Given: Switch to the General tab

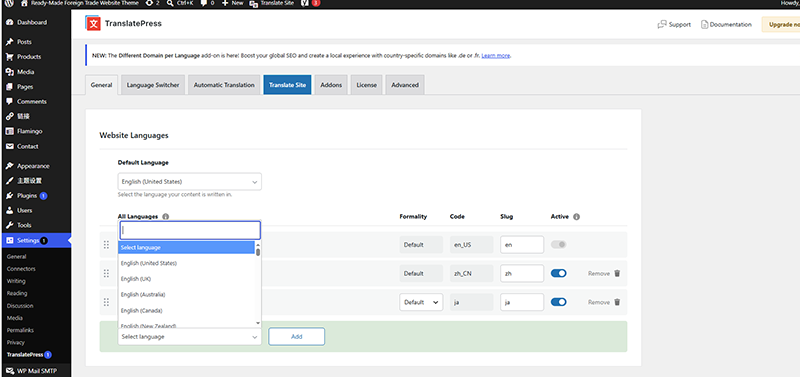Looking at the screenshot, I should click(102, 85).
